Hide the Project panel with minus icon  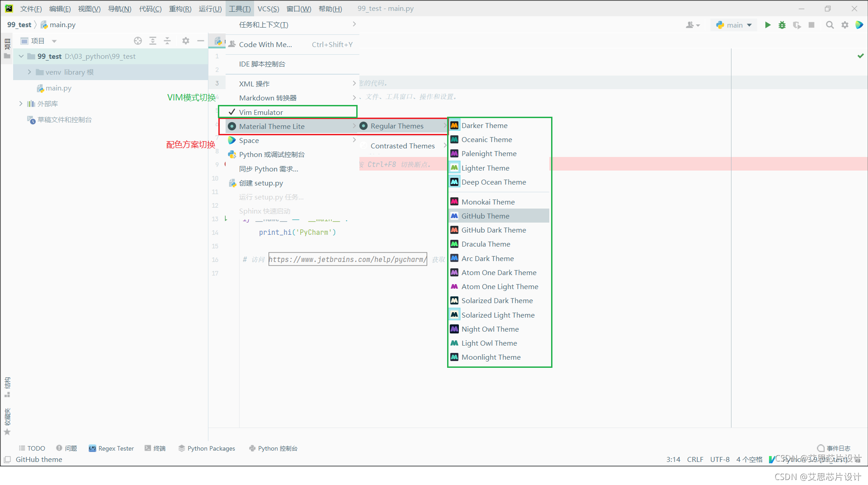[200, 41]
